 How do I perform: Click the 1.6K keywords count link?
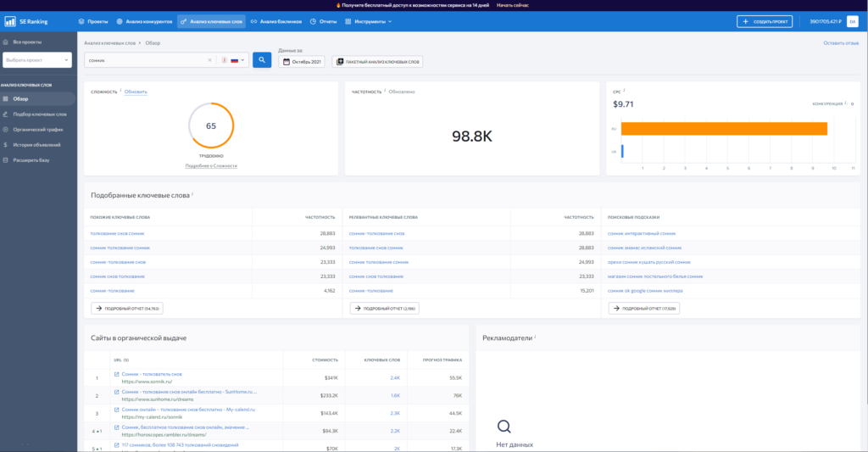395,395
